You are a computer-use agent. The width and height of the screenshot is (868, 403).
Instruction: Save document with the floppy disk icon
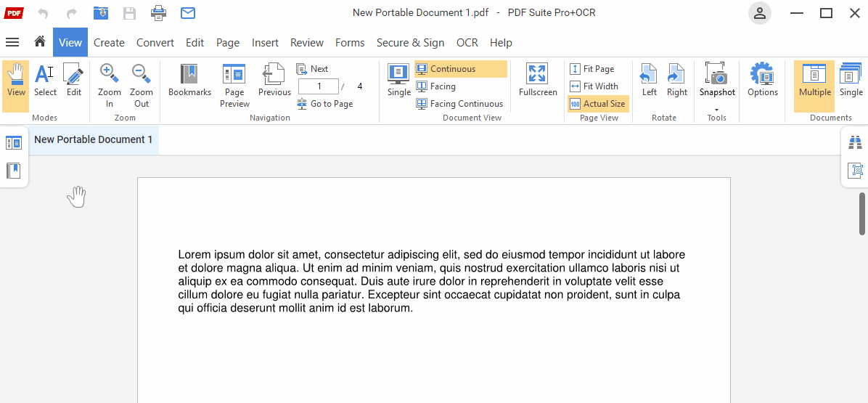[x=129, y=13]
